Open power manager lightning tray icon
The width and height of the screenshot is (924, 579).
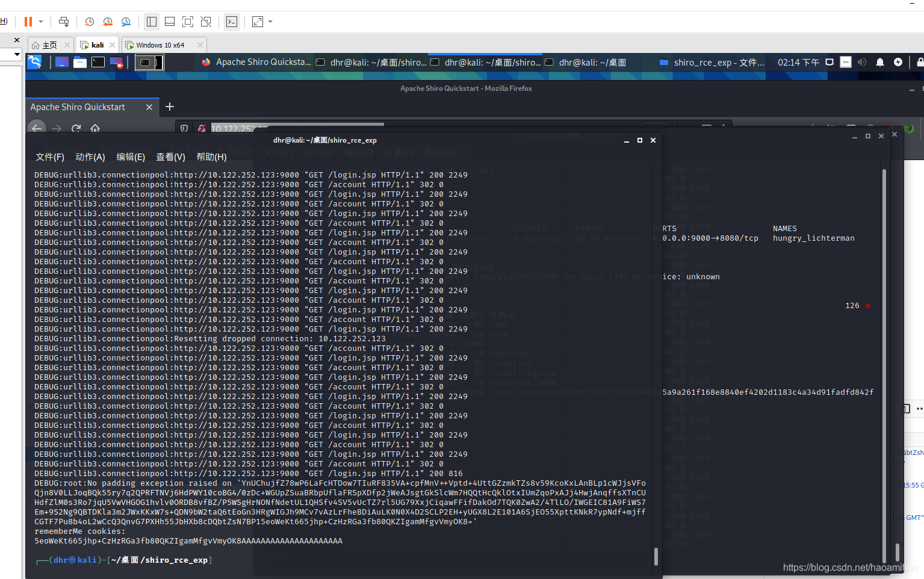[x=898, y=62]
